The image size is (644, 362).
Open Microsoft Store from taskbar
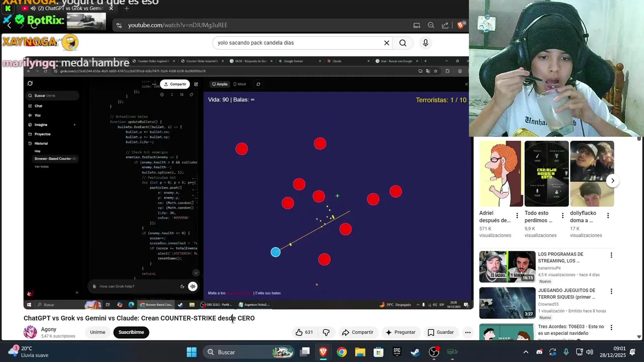378,352
